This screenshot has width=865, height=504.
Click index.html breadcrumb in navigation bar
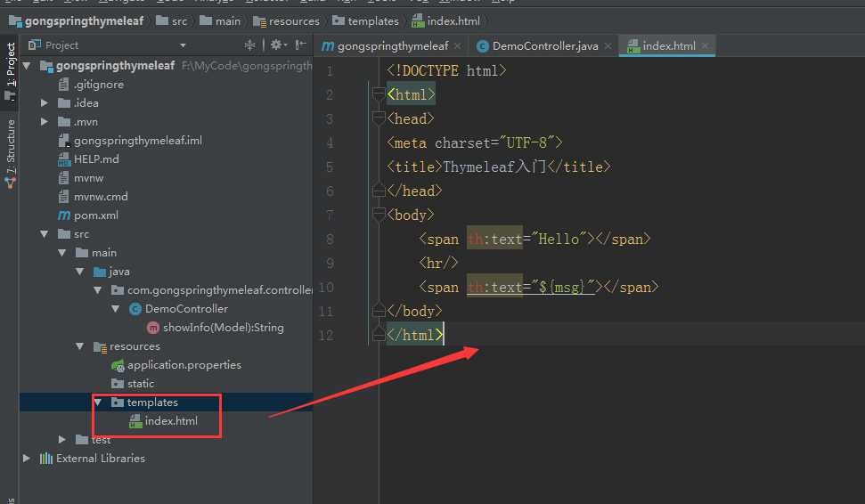pyautogui.click(x=445, y=21)
